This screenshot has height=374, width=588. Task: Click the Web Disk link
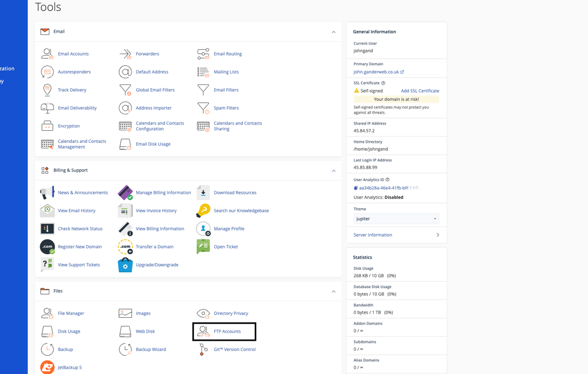pos(145,332)
